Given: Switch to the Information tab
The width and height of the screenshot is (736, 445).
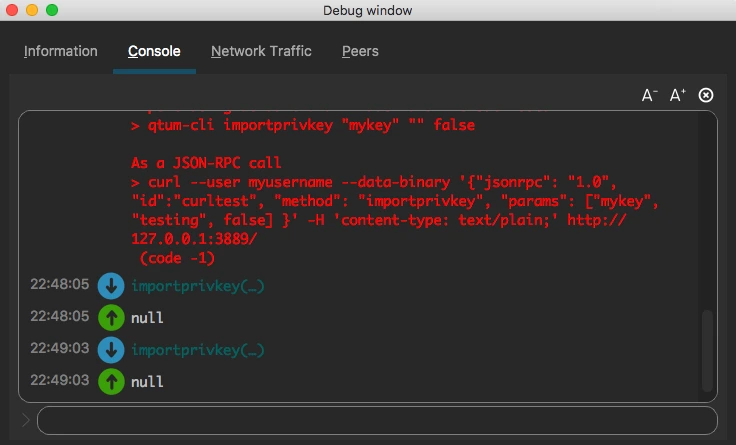Looking at the screenshot, I should tap(61, 51).
